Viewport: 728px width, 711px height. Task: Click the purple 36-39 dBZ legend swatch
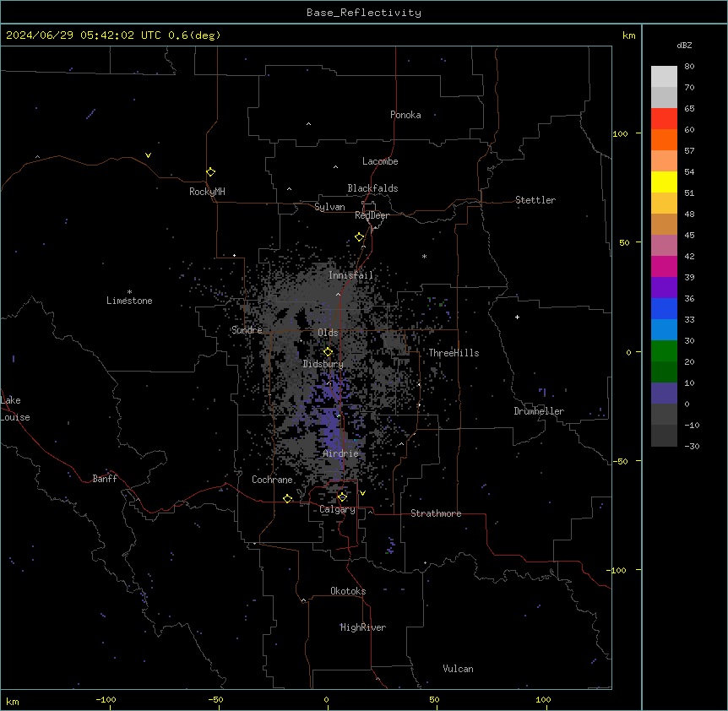(x=664, y=288)
